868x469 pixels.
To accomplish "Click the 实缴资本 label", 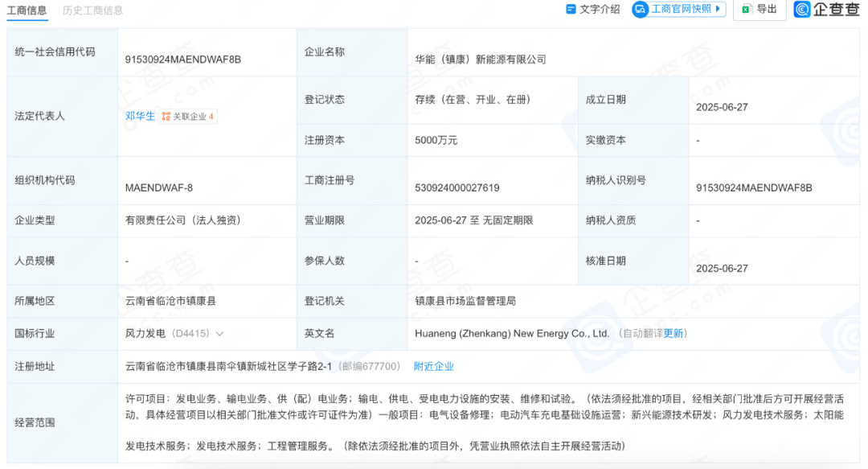I will coord(606,140).
